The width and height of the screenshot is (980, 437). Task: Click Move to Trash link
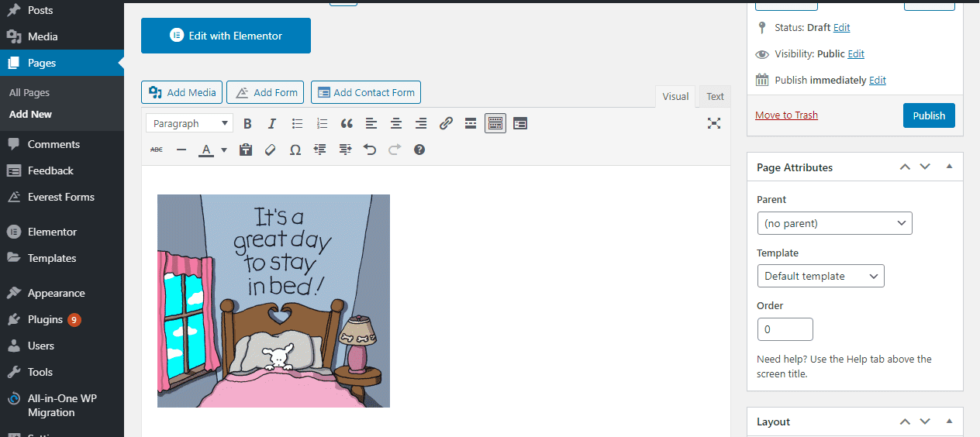pos(786,115)
